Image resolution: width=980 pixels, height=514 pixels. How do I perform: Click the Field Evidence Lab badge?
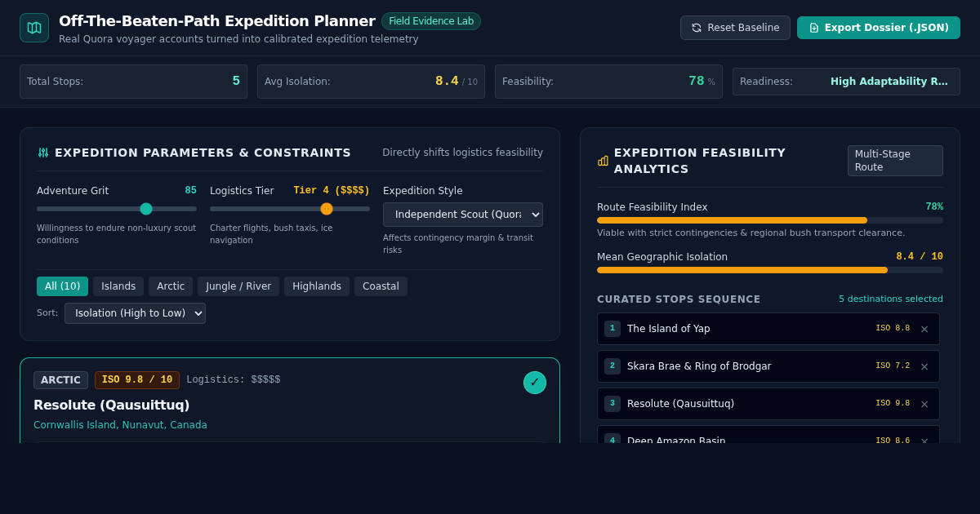[x=431, y=21]
